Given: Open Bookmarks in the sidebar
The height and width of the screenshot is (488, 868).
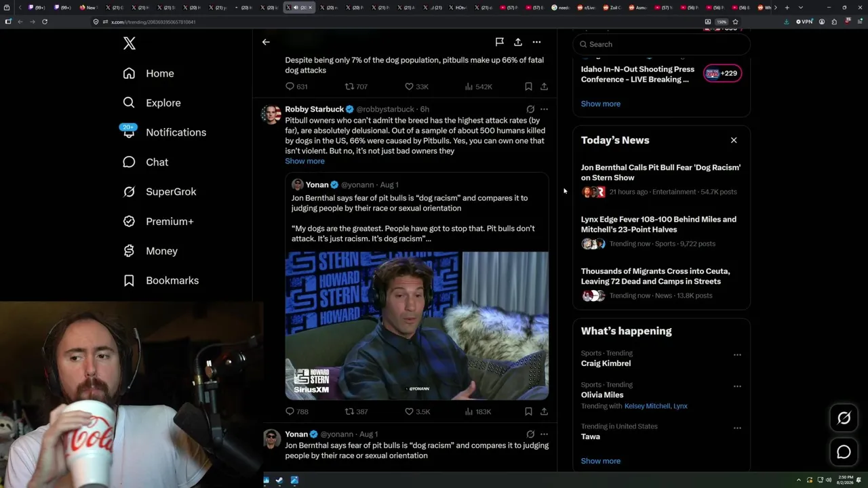Looking at the screenshot, I should click(161, 281).
